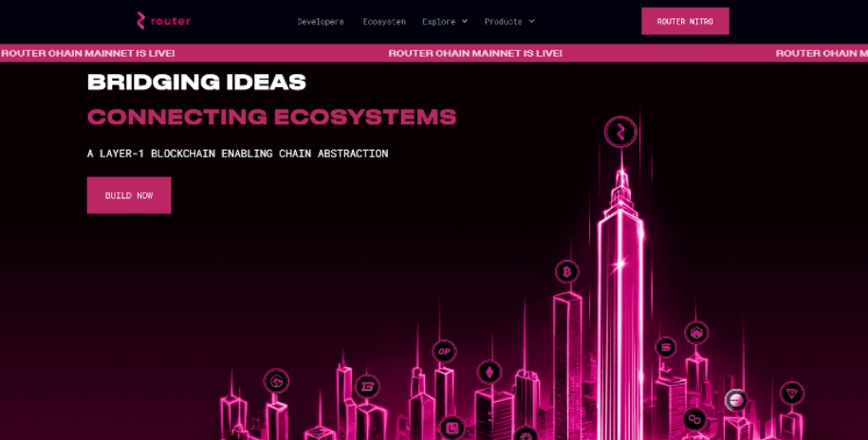Viewport: 868px width, 440px height.
Task: Click the white glowing coin icon
Action: coord(735,400)
